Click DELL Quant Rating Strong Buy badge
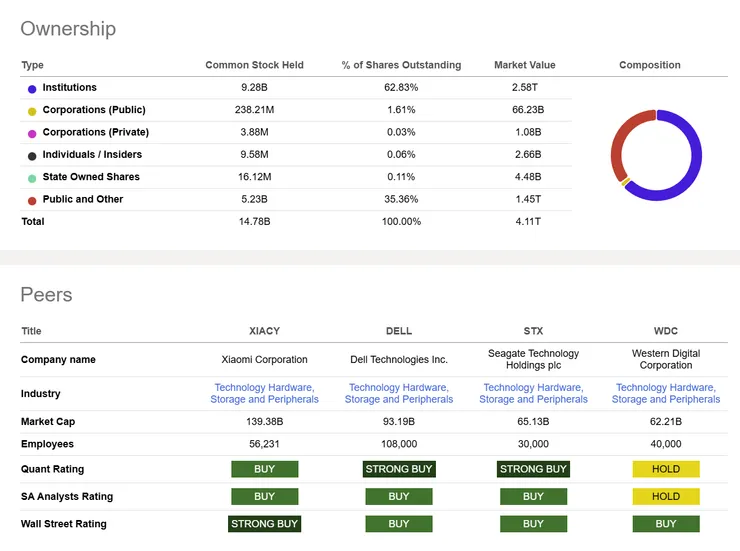 click(399, 469)
